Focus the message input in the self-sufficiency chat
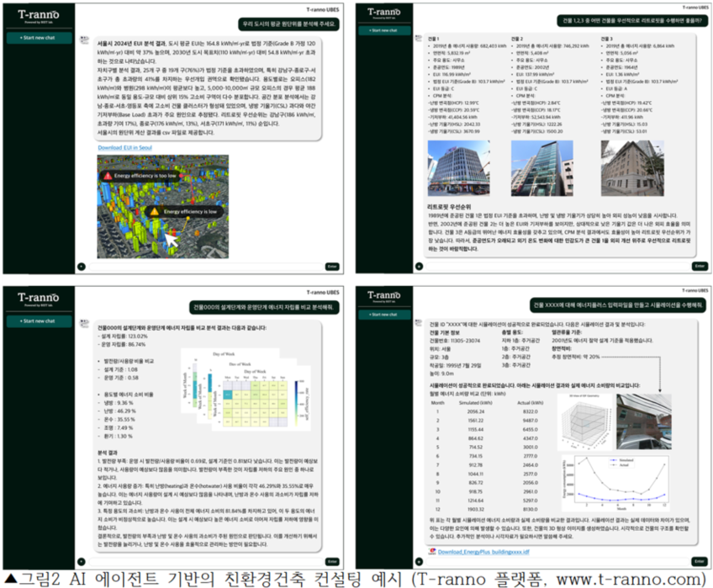713x588 pixels. tap(205, 562)
